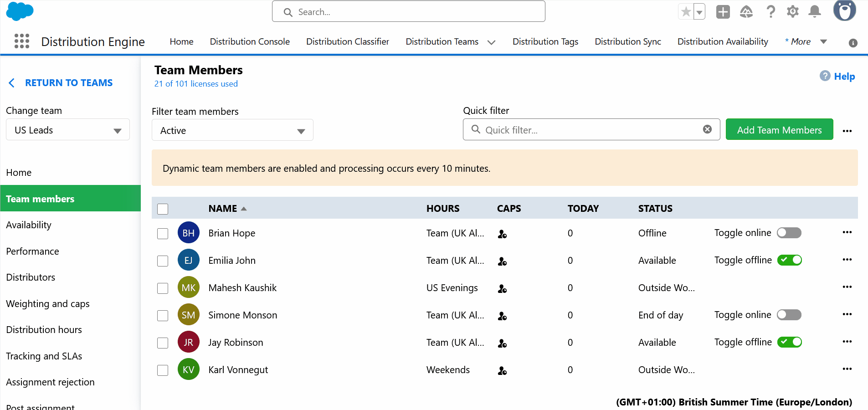Expand the Distribution Teams tab chevron
The height and width of the screenshot is (410, 868).
491,42
